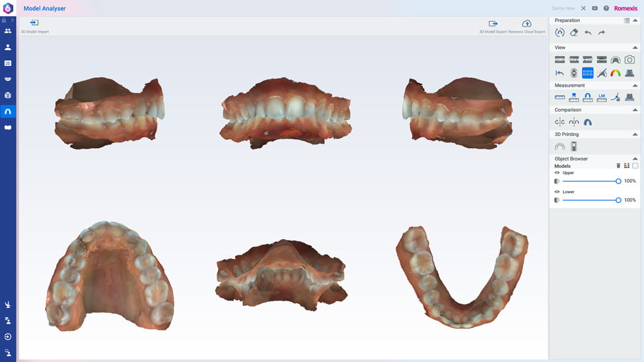Image resolution: width=644 pixels, height=362 pixels.
Task: Click the 3D Model Import icon
Action: pyautogui.click(x=34, y=23)
